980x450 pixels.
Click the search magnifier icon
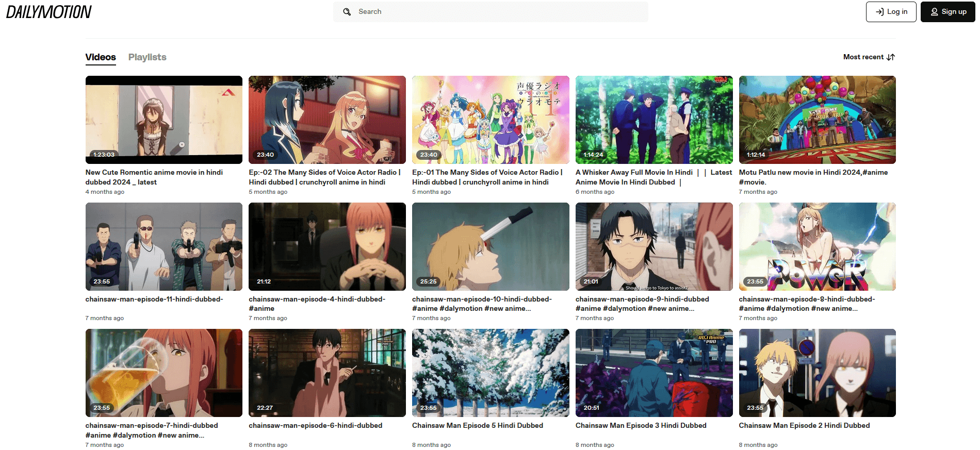click(x=347, y=12)
